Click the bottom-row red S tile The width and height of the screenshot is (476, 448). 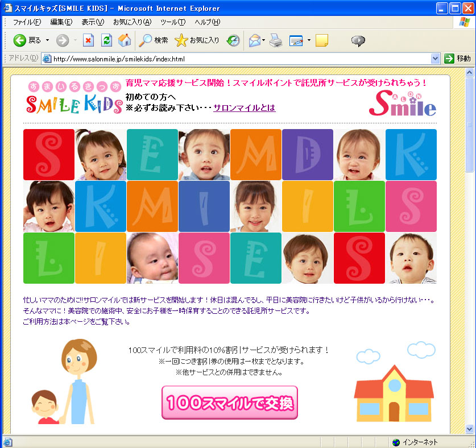359,258
